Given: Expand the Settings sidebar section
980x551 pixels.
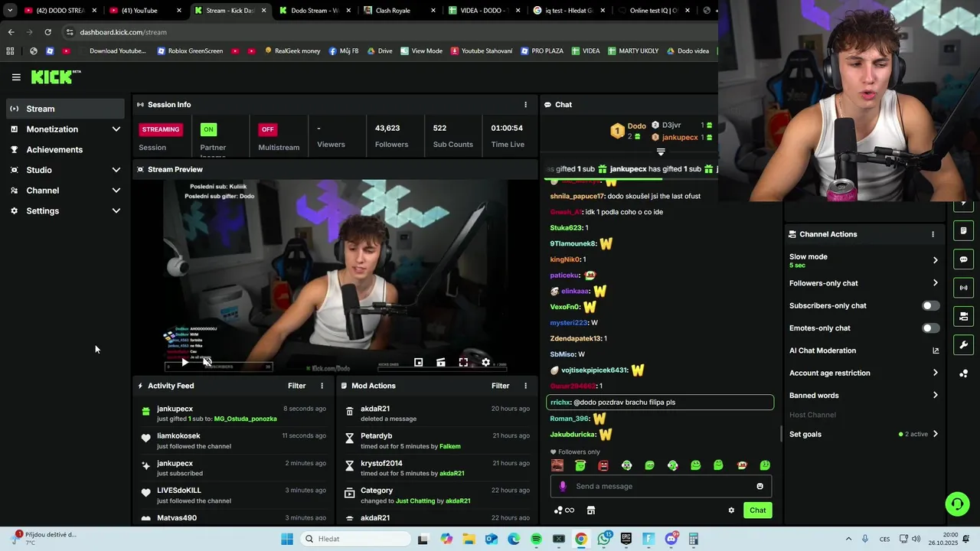Looking at the screenshot, I should pos(116,211).
